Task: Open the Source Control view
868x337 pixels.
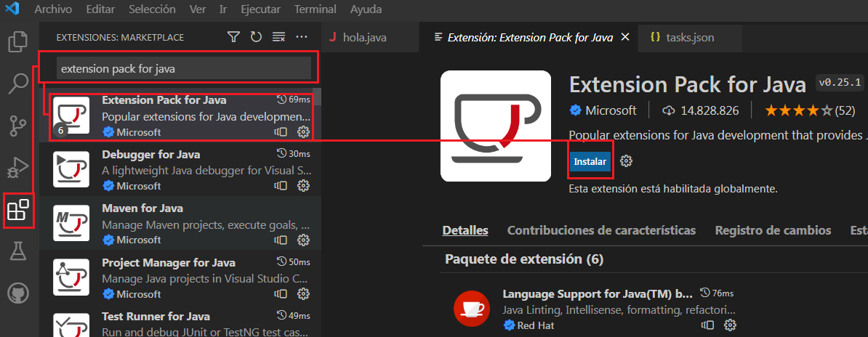Action: 19,126
